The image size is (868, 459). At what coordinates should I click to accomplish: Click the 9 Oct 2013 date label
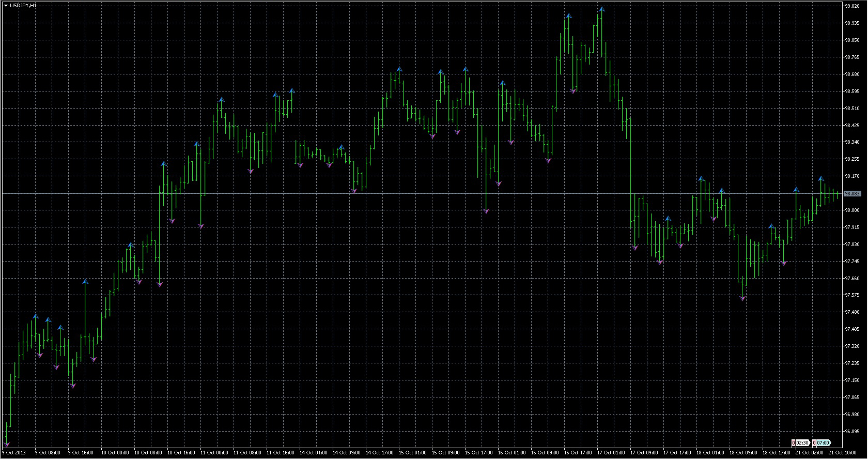[x=13, y=453]
